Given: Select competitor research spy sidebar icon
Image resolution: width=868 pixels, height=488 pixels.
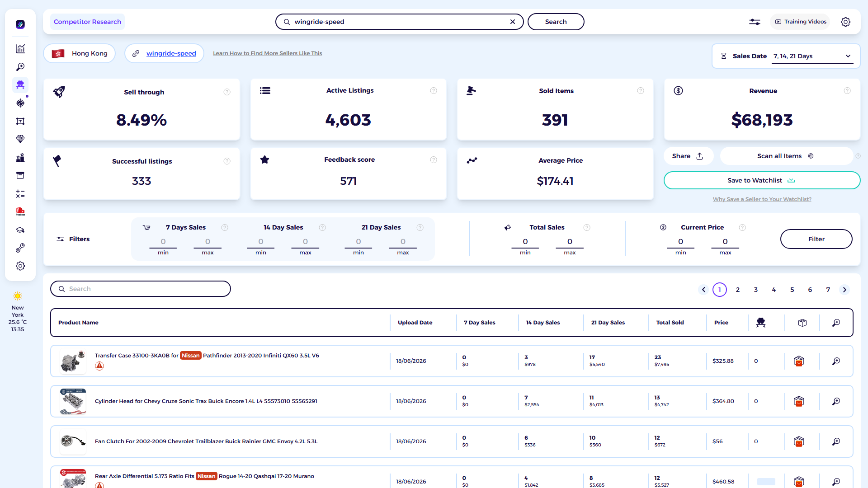Looking at the screenshot, I should coord(20,85).
